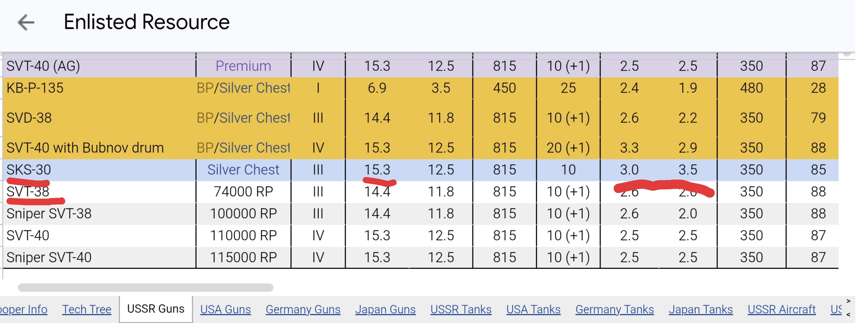Click the Premium cell for SVT-40 (AG)

(243, 66)
